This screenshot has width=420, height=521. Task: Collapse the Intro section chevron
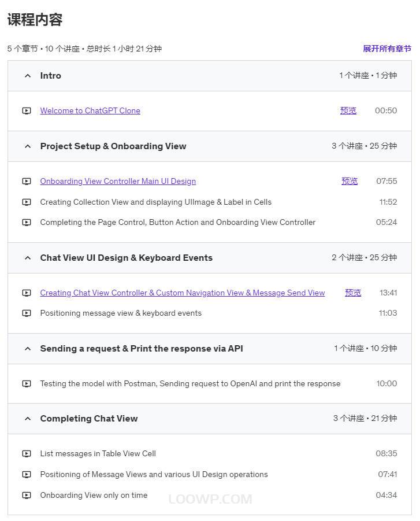tap(28, 76)
